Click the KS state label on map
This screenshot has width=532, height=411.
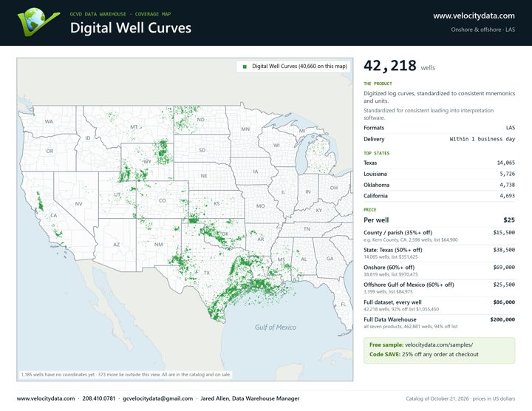[x=216, y=204]
